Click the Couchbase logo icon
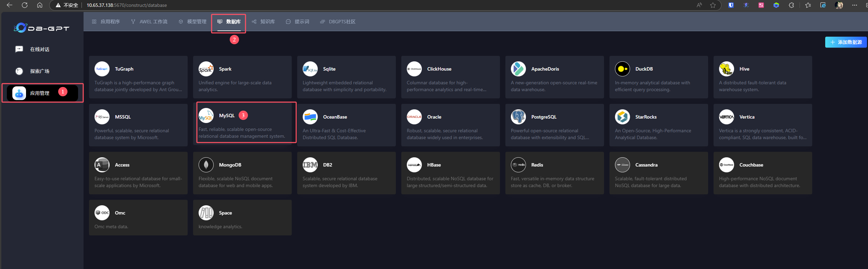Image resolution: width=868 pixels, height=269 pixels. (x=727, y=165)
